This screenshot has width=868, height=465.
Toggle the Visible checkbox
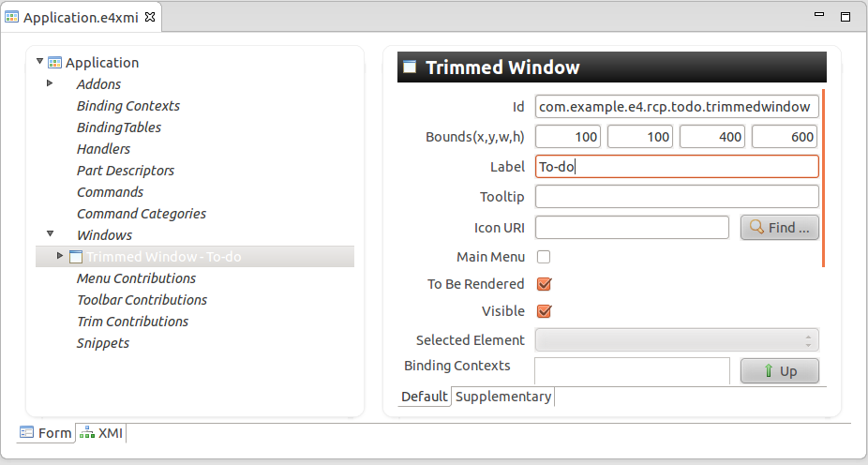[544, 311]
